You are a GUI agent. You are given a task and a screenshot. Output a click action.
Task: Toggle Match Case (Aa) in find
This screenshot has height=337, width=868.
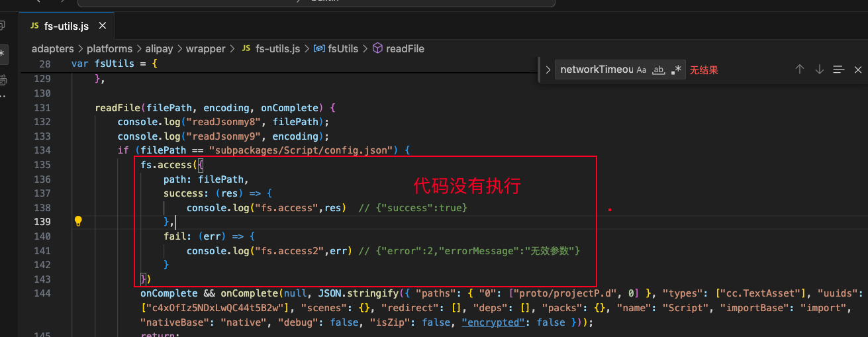(642, 70)
